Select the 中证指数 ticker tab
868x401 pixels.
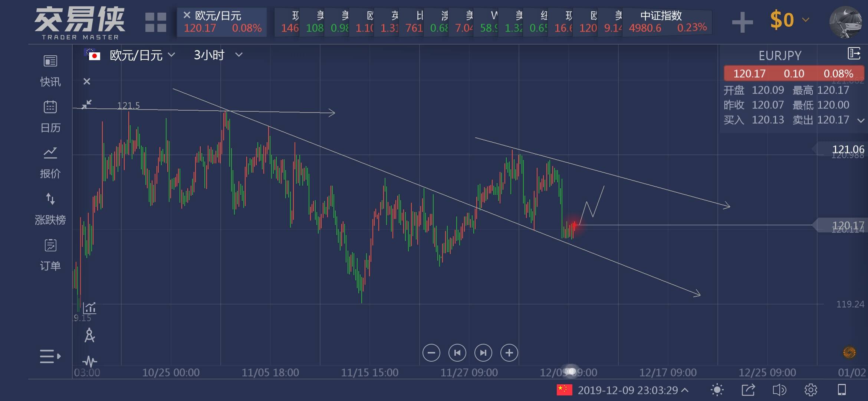tap(667, 22)
